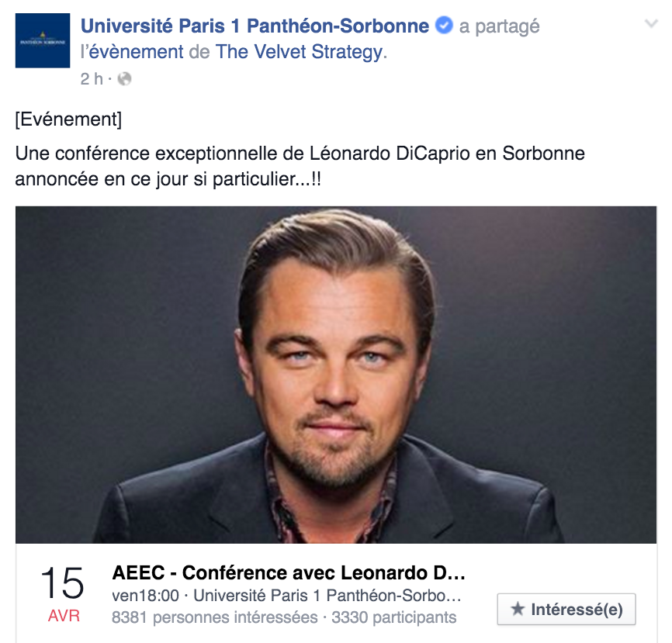The image size is (672, 643).
Task: View the 3330 participants list
Action: coord(394,617)
